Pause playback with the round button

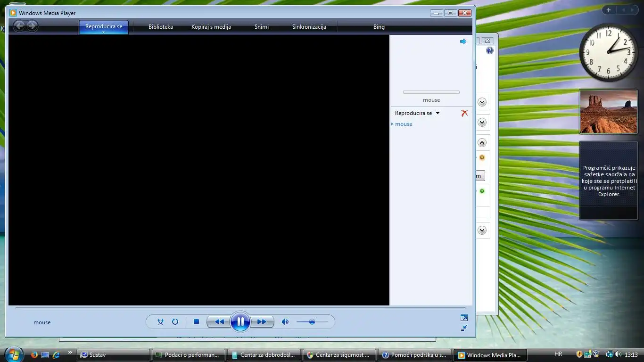(x=240, y=322)
